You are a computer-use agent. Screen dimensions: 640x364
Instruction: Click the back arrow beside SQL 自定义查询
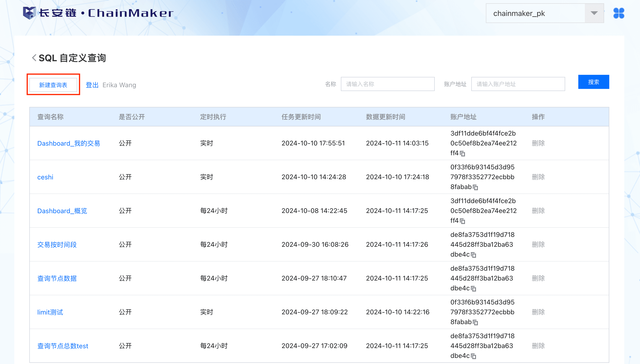34,58
